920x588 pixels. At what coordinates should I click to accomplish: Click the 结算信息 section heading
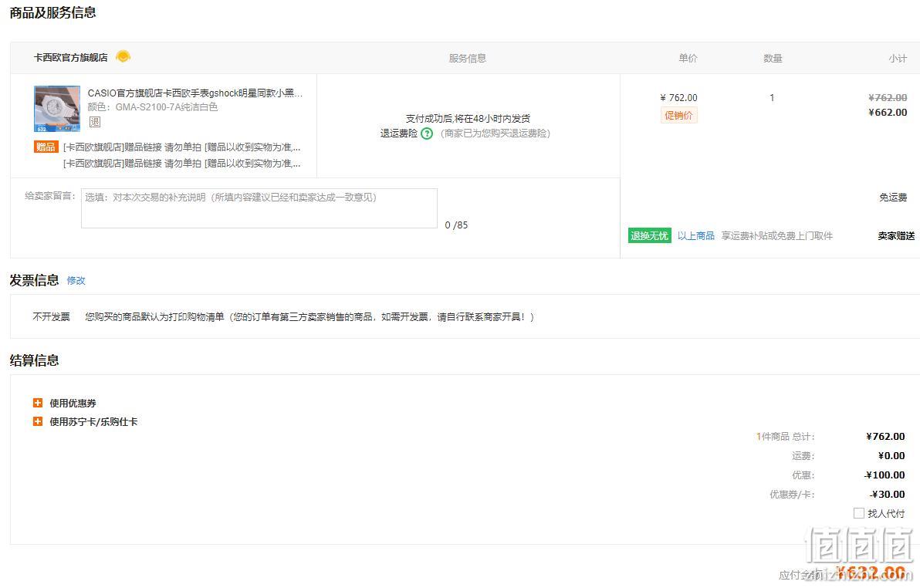[35, 360]
